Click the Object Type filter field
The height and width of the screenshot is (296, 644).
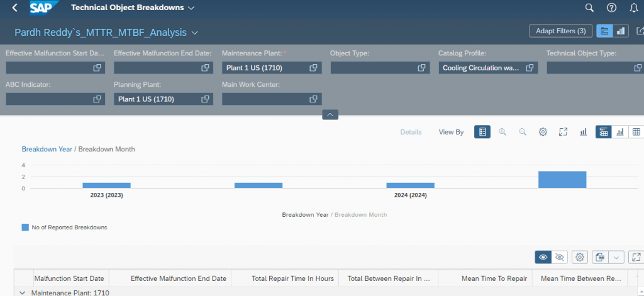pyautogui.click(x=380, y=68)
